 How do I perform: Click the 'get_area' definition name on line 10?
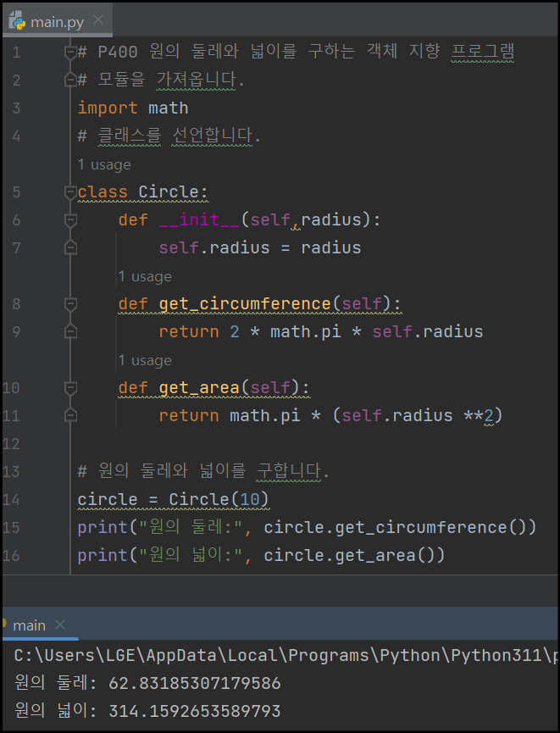point(199,387)
